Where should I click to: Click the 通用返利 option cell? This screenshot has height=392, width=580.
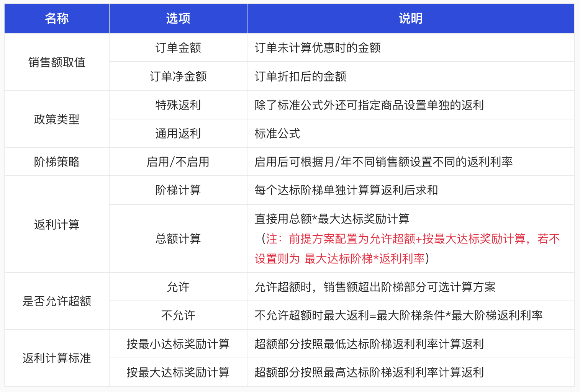pos(178,133)
